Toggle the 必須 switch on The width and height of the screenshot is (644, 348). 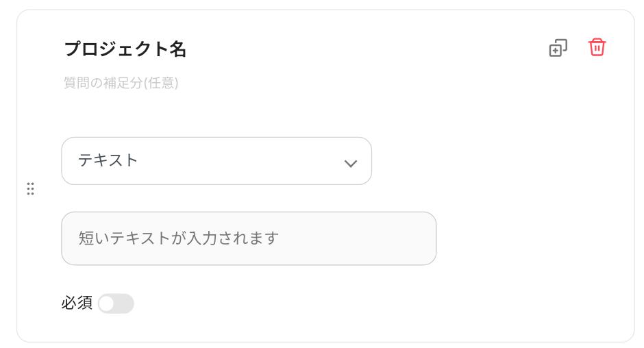116,303
